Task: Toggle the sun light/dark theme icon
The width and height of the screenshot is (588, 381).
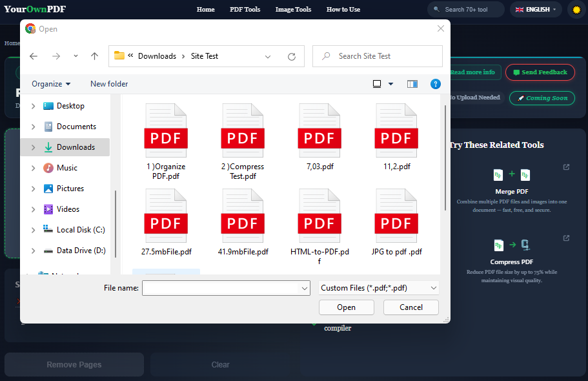Action: [576, 10]
